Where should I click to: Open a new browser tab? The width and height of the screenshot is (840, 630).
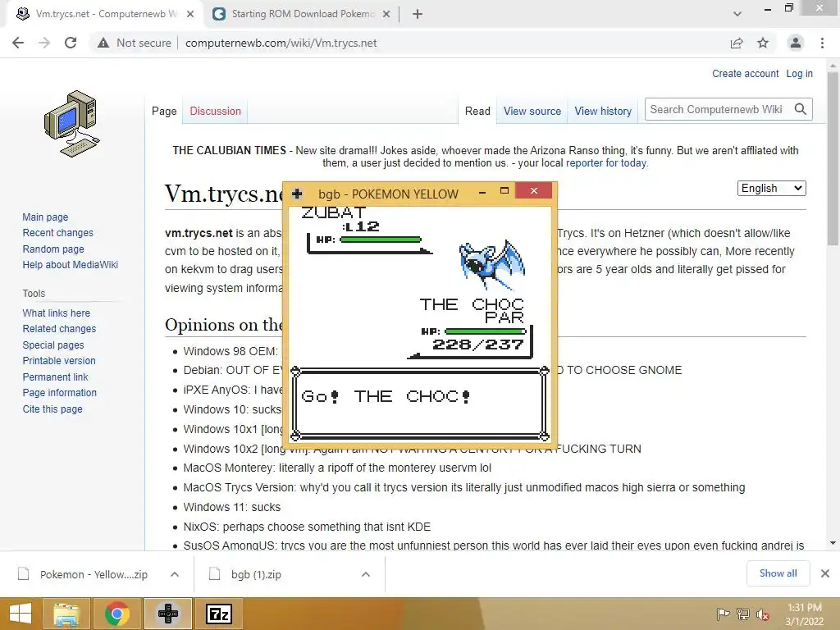pos(418,14)
